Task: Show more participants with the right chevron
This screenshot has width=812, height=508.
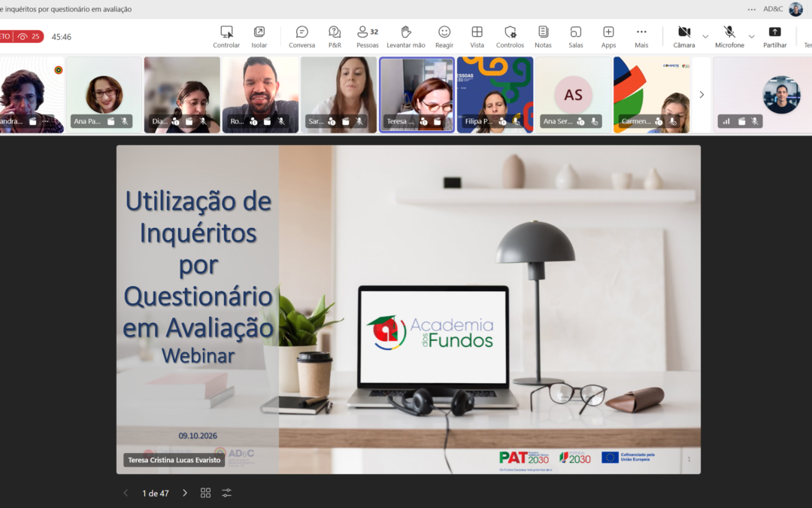Action: [701, 95]
